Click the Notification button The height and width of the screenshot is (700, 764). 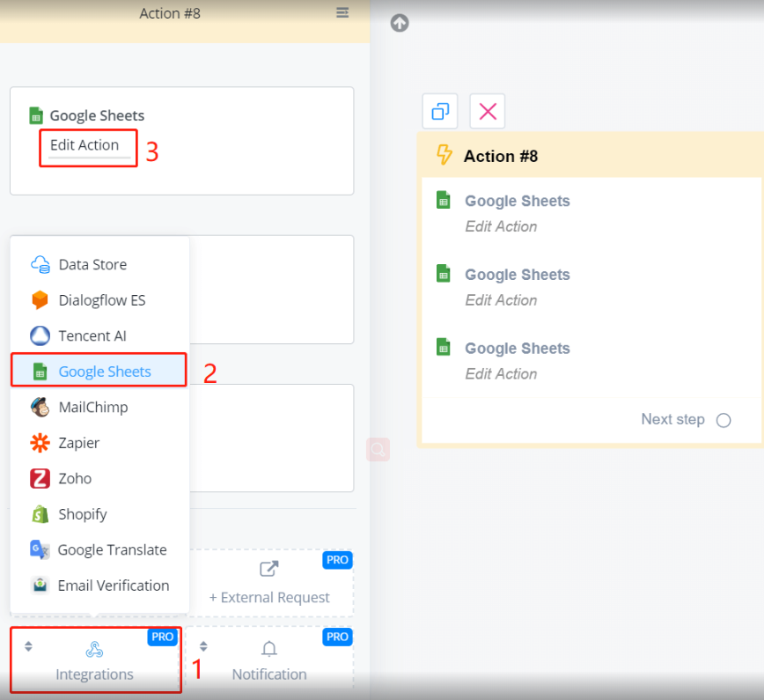tap(269, 660)
